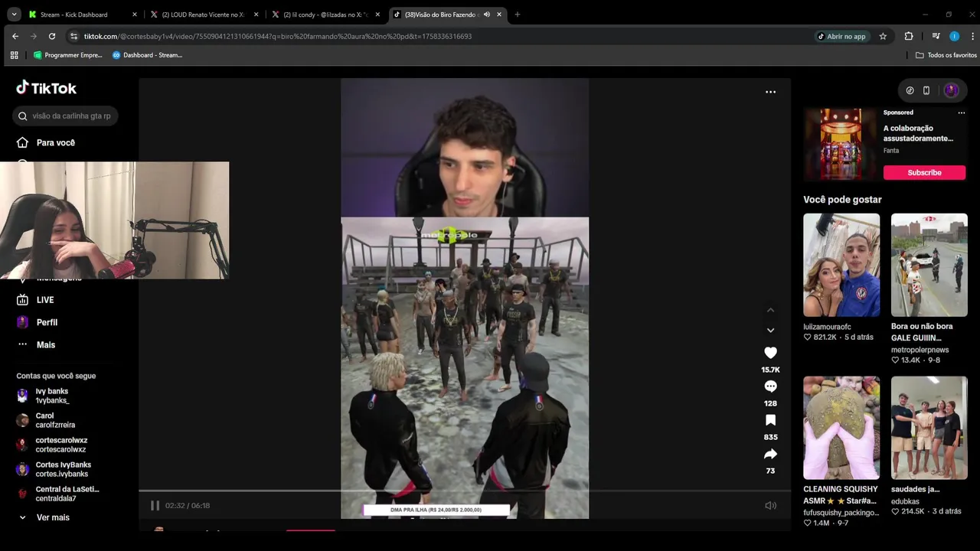
Task: Open the Todos os favoritos folder
Action: pyautogui.click(x=946, y=55)
